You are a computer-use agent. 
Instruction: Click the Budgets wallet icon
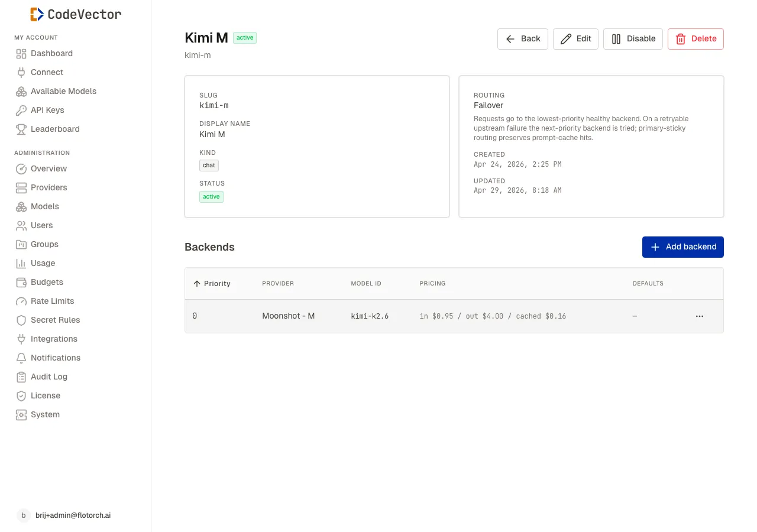pyautogui.click(x=21, y=282)
